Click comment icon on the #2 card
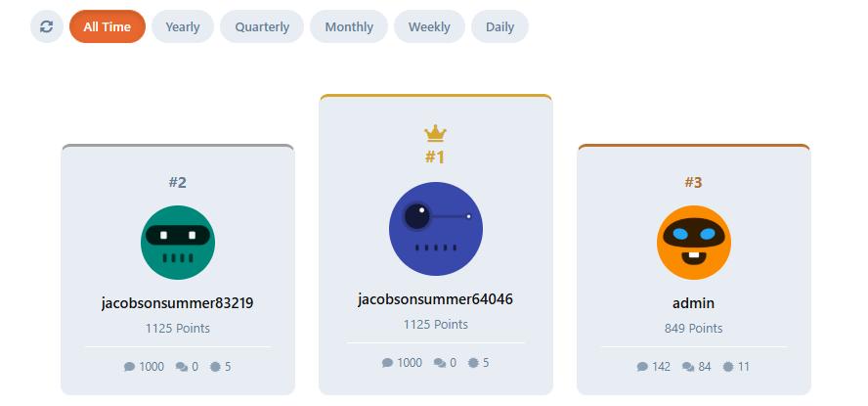Screen dimensions: 868x406 tap(129, 367)
